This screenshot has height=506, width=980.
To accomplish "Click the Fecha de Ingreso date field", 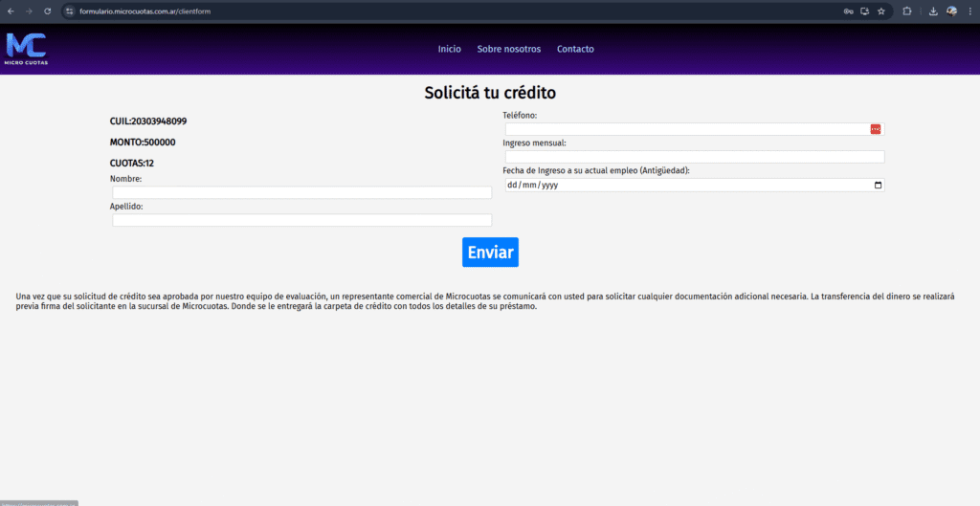I will (695, 185).
